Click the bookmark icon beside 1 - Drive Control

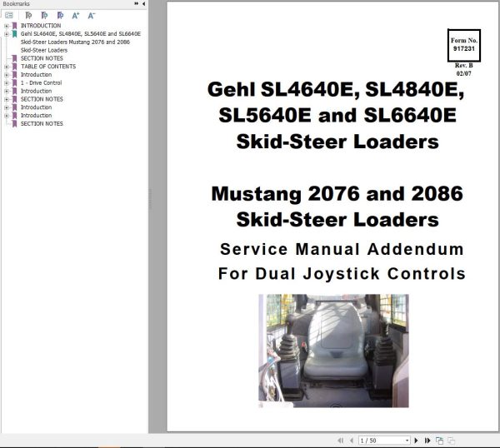(x=14, y=82)
